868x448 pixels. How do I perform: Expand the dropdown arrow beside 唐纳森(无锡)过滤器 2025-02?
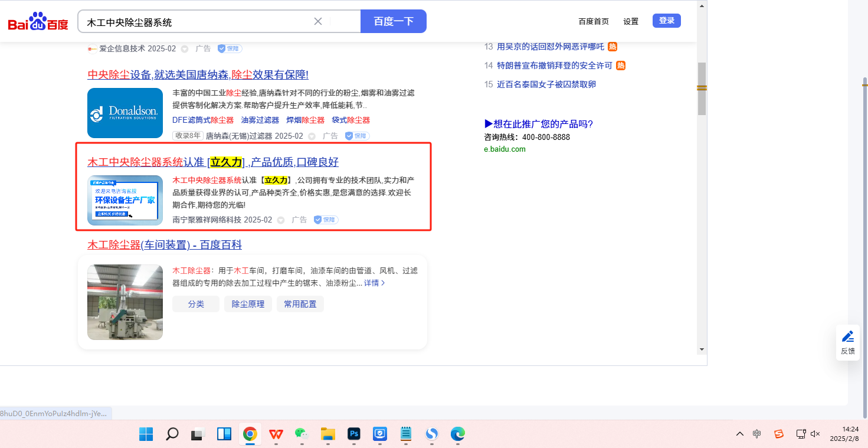click(312, 136)
